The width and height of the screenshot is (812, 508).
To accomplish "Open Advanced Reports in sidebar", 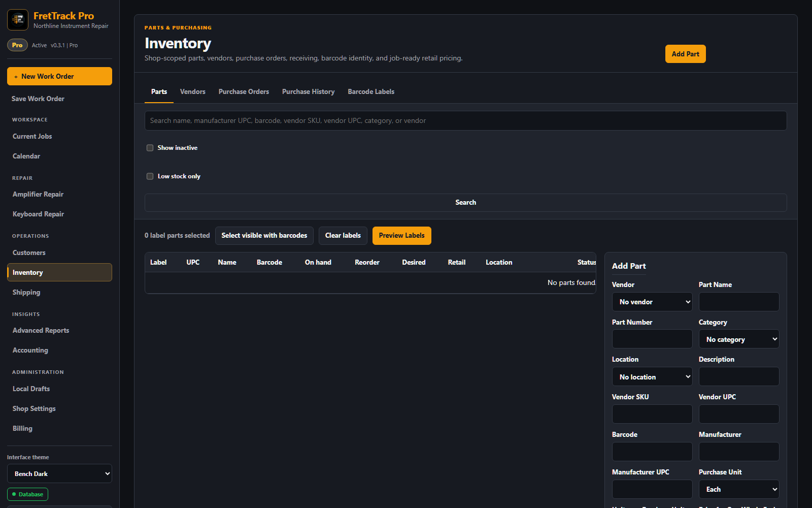I will (59, 330).
